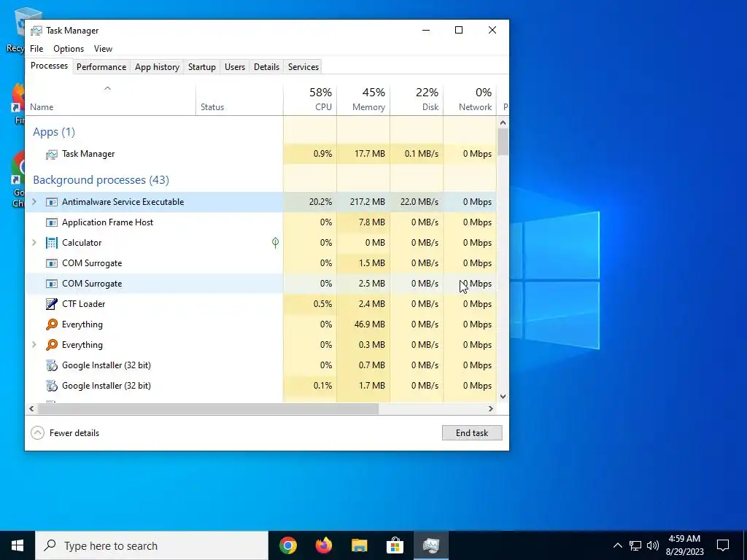Switch to the Users tab
747x560 pixels.
tap(235, 67)
